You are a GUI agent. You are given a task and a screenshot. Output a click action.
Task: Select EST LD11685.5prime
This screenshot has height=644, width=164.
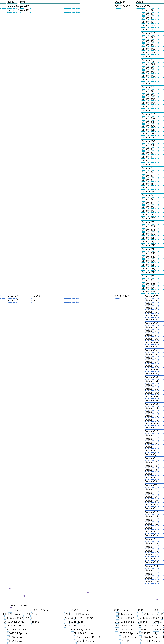pos(17,637)
